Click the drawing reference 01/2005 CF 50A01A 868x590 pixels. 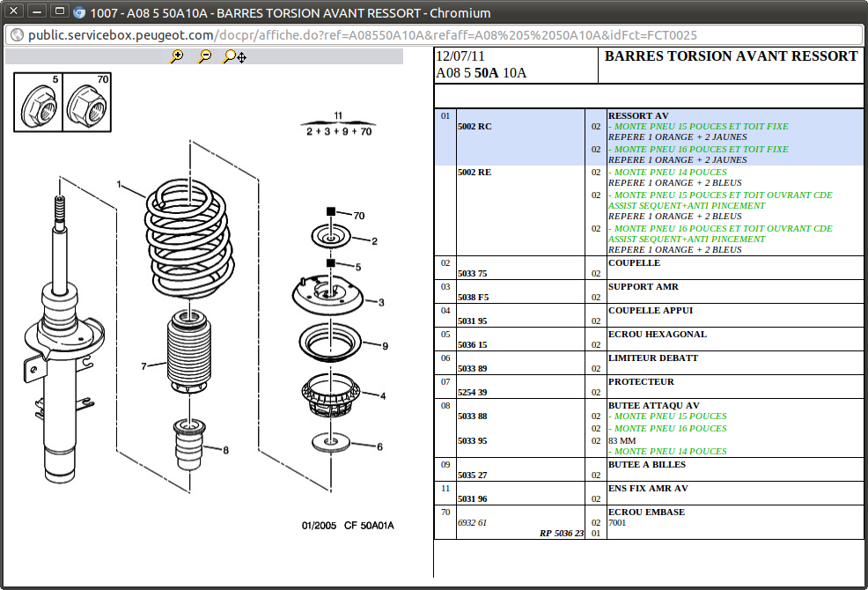tap(348, 525)
